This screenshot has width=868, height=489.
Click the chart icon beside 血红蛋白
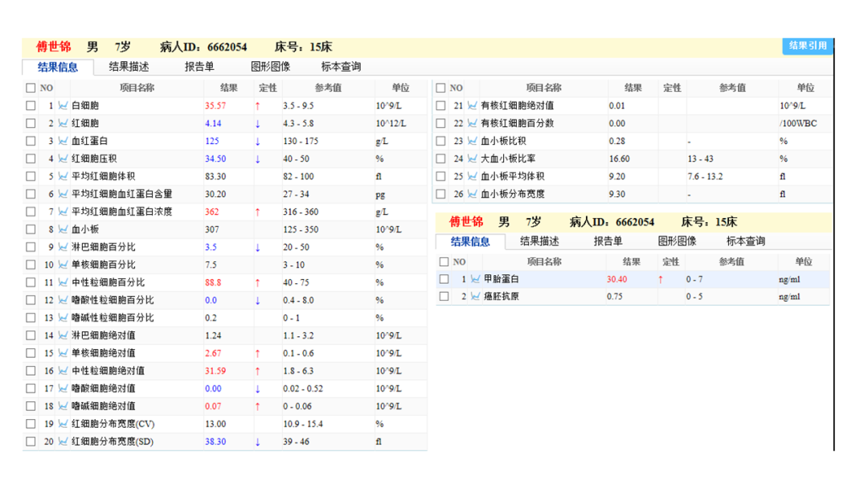[63, 141]
